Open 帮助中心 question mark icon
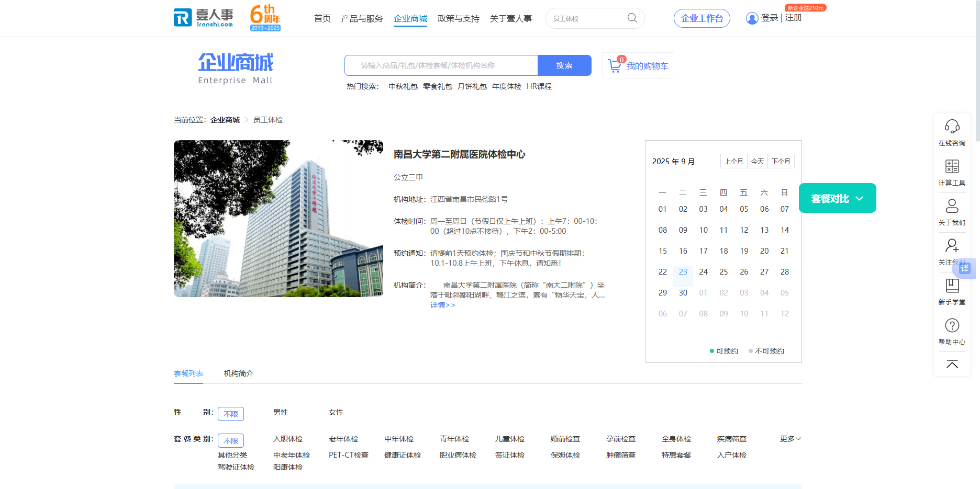 point(952,325)
